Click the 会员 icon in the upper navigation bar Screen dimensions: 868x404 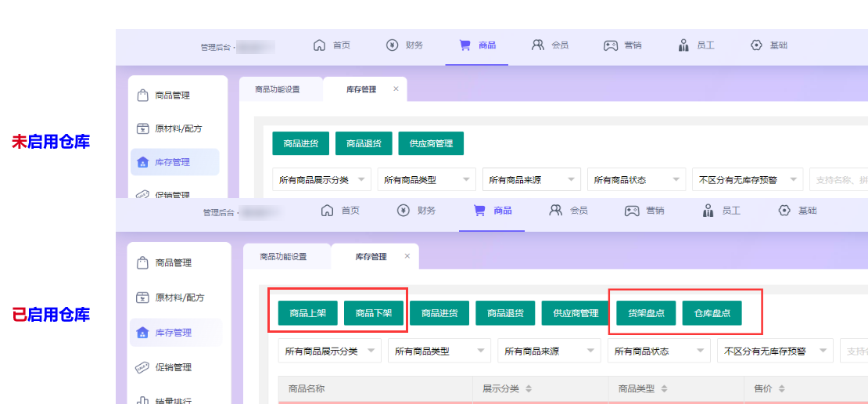tap(538, 45)
